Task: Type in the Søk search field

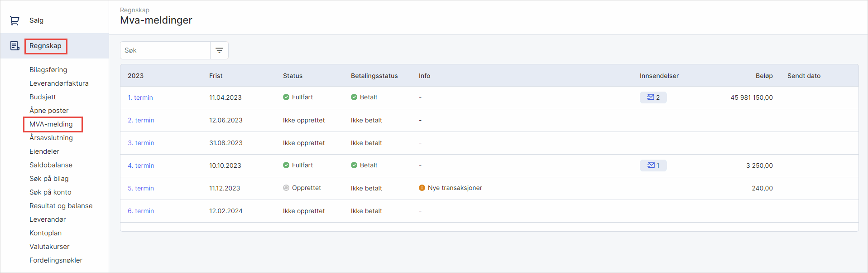Action: point(165,50)
